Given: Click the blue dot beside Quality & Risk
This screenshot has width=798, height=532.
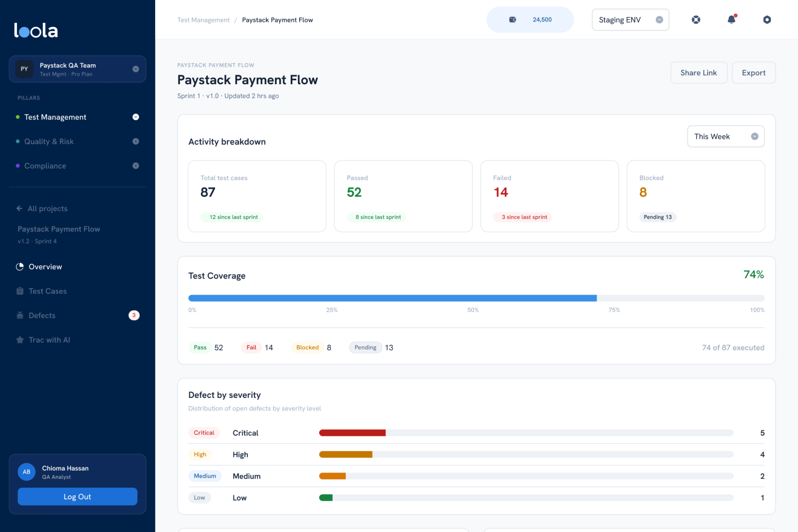Looking at the screenshot, I should click(x=18, y=142).
